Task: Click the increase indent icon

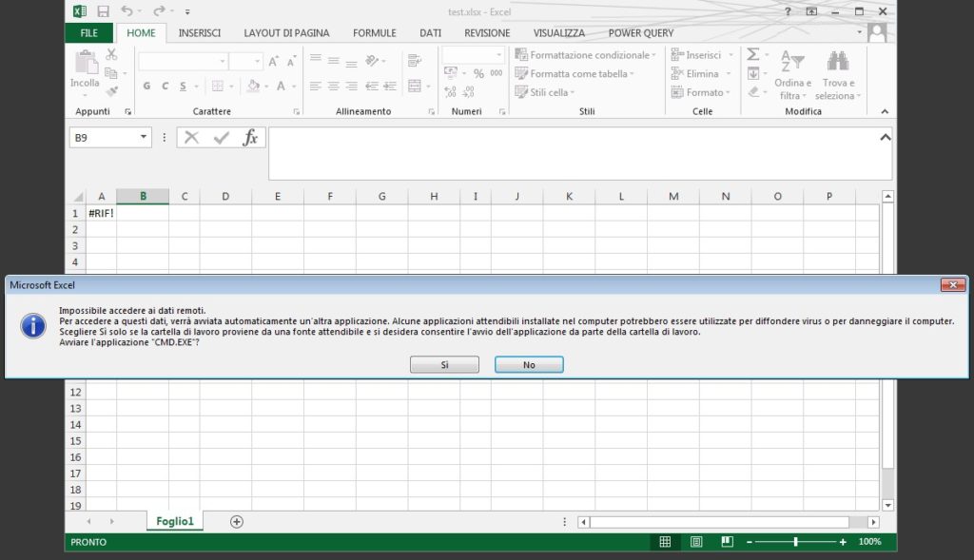Action: click(x=390, y=86)
